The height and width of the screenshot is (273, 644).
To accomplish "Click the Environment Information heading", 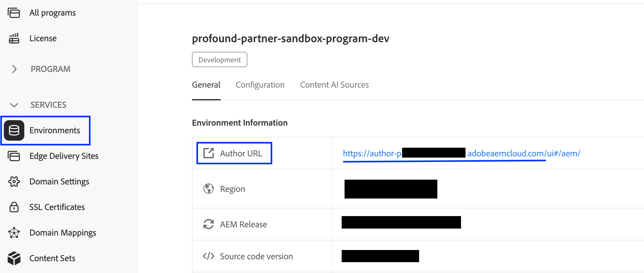I will click(240, 123).
